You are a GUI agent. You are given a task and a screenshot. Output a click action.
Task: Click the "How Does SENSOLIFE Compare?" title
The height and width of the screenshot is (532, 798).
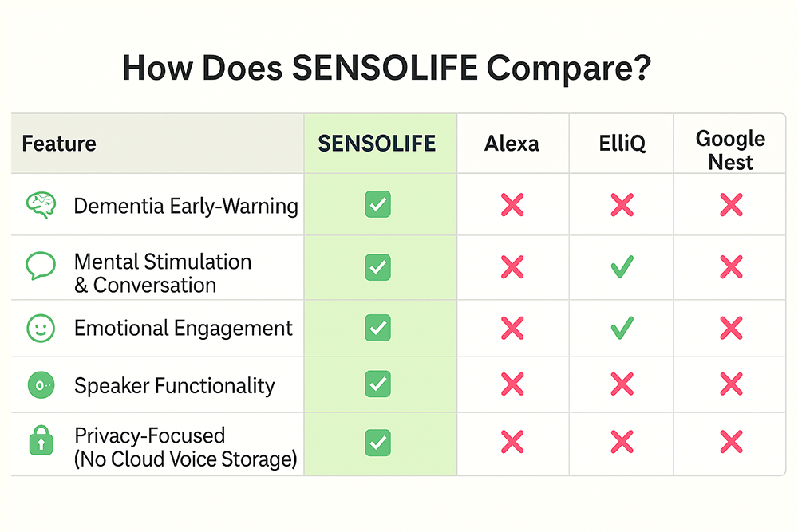(x=387, y=69)
